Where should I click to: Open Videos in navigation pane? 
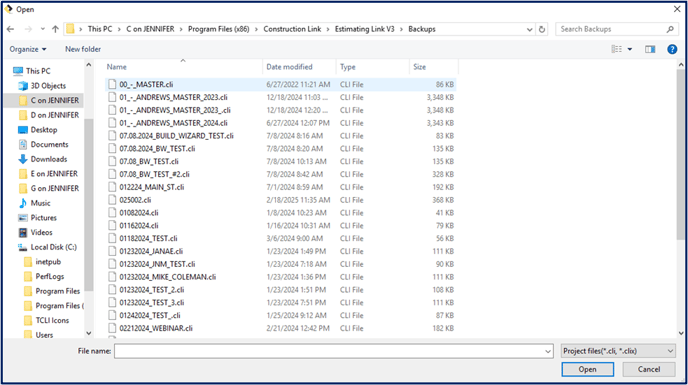41,232
